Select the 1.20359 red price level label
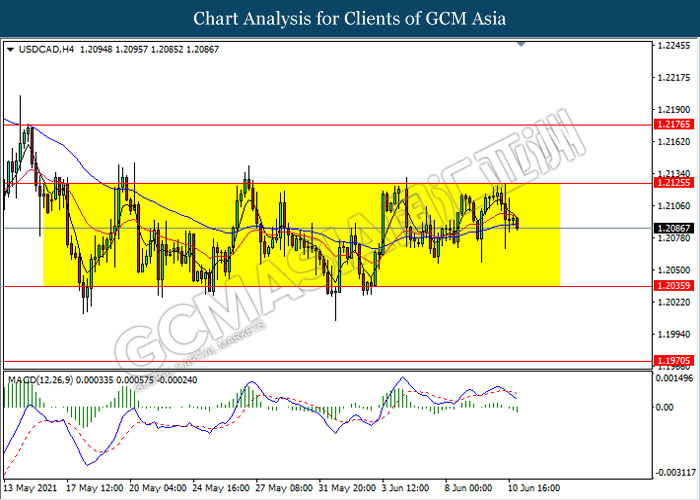The height and width of the screenshot is (500, 700). pos(674,285)
